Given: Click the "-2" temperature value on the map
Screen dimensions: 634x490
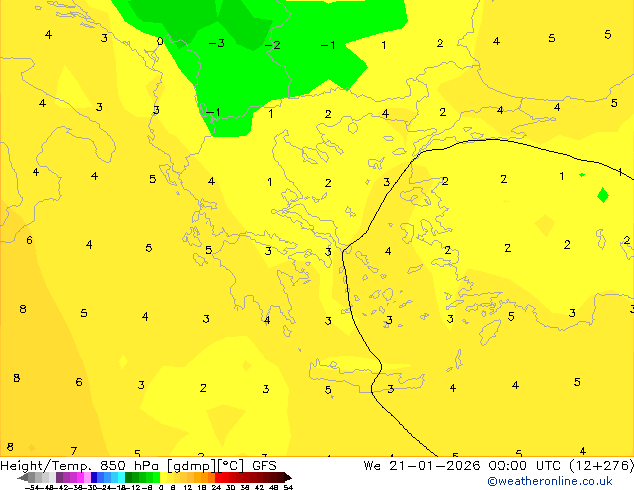Looking at the screenshot, I should pos(273,45).
